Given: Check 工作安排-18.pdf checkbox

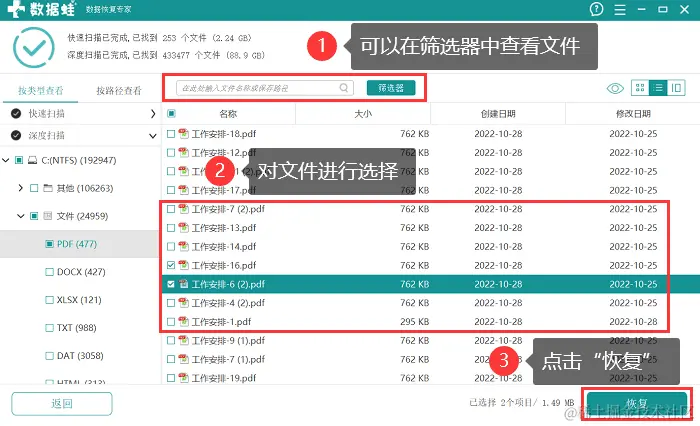Looking at the screenshot, I should (171, 134).
